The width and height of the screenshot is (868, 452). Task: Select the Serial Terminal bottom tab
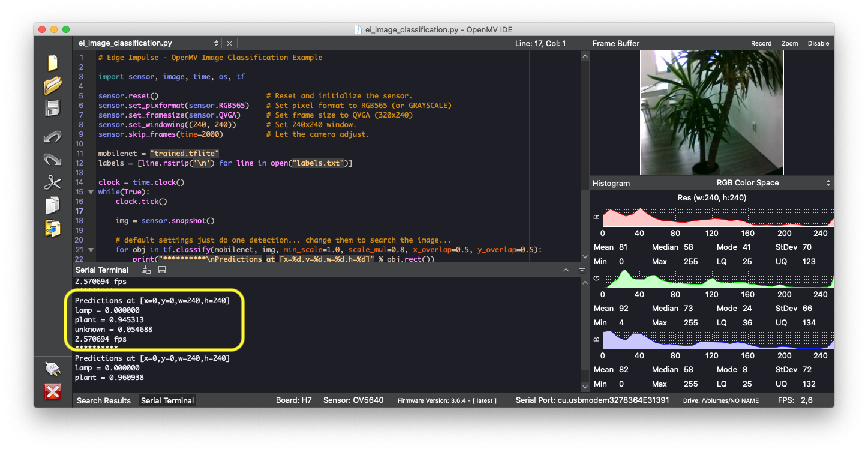tap(167, 400)
